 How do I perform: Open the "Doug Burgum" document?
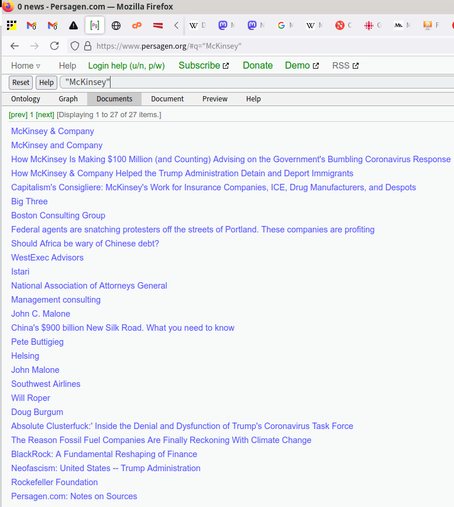pos(37,412)
